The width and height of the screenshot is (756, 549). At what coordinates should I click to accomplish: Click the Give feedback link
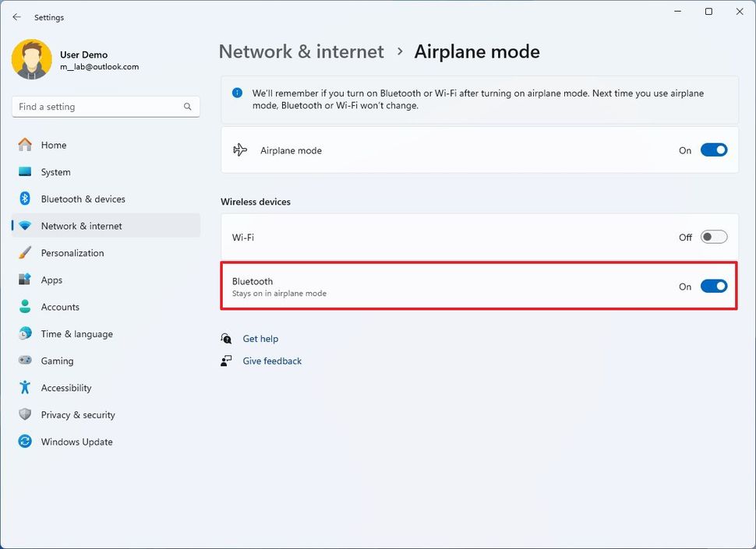(272, 361)
